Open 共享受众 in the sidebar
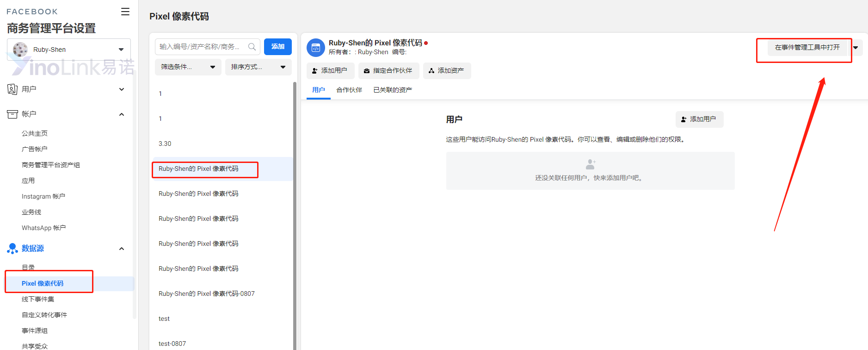 [35, 346]
